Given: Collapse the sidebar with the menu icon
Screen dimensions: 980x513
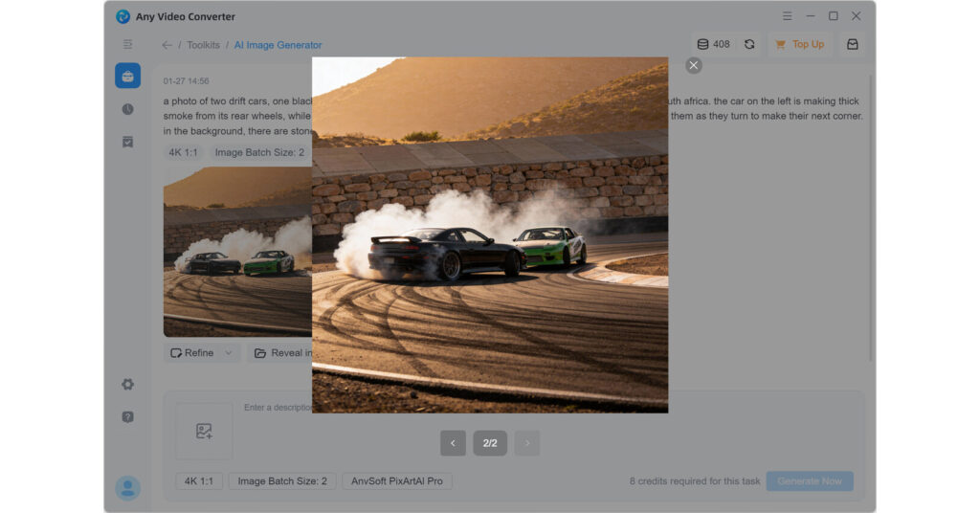Looking at the screenshot, I should [x=127, y=44].
